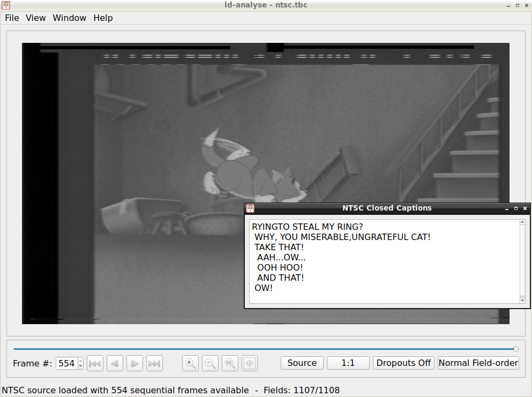The image size is (532, 397).
Task: Click the original size zoom icon
Action: coord(230,363)
